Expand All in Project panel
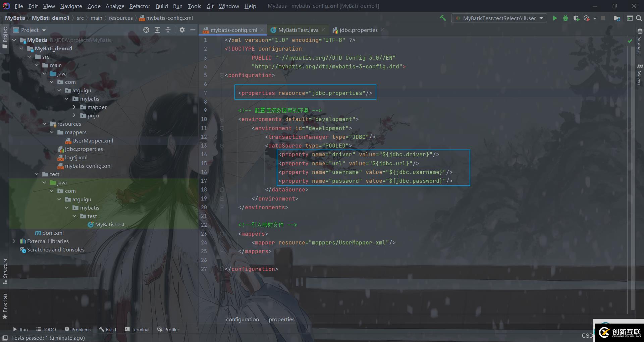 tap(157, 30)
